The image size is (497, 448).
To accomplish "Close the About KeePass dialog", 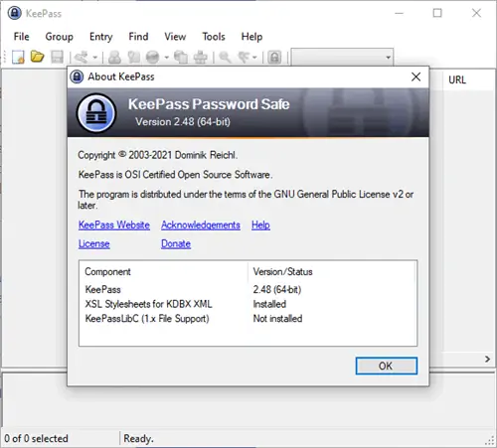I will (x=415, y=76).
